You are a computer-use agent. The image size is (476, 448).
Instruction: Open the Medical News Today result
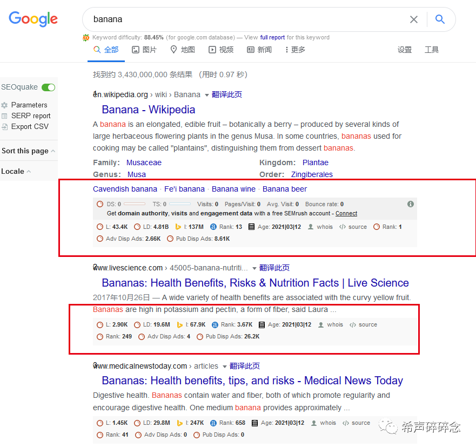tap(252, 381)
